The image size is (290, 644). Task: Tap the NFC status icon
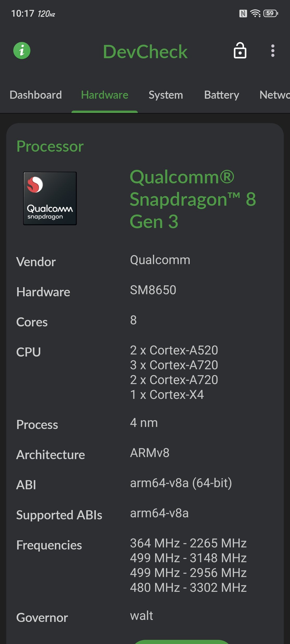pos(243,14)
